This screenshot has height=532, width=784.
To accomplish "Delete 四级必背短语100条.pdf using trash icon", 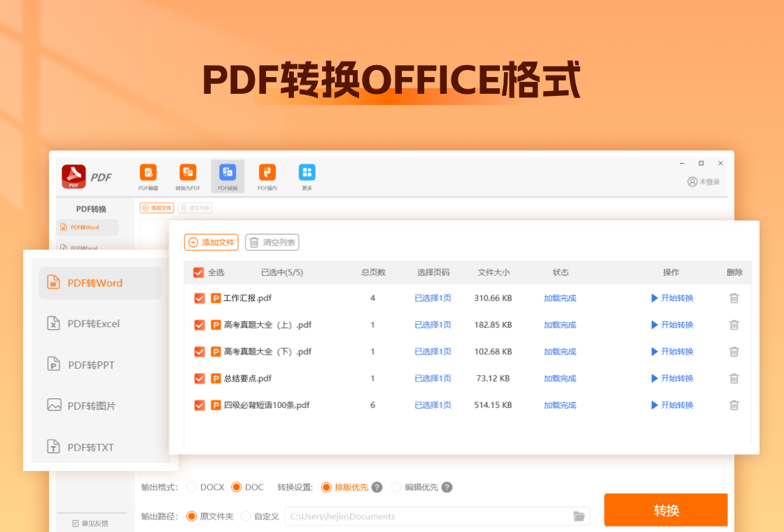I will (734, 405).
